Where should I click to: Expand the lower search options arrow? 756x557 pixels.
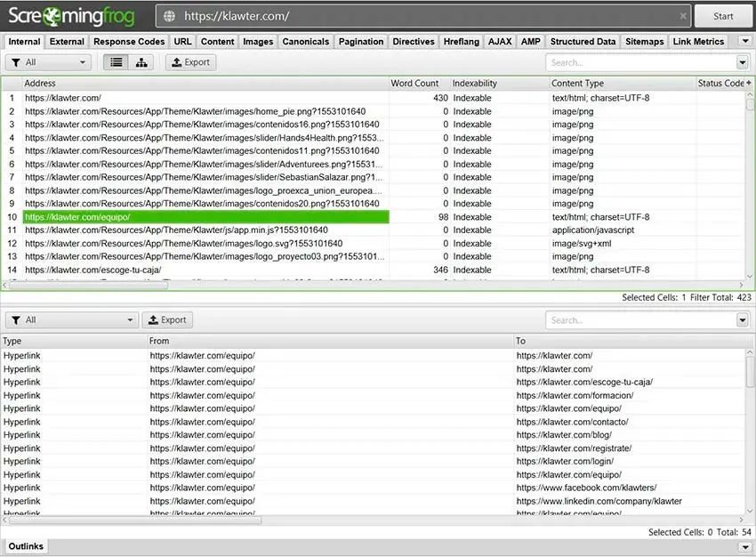743,319
